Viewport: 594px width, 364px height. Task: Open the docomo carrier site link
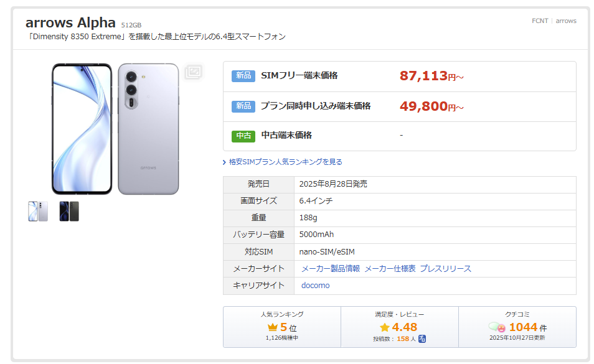315,286
